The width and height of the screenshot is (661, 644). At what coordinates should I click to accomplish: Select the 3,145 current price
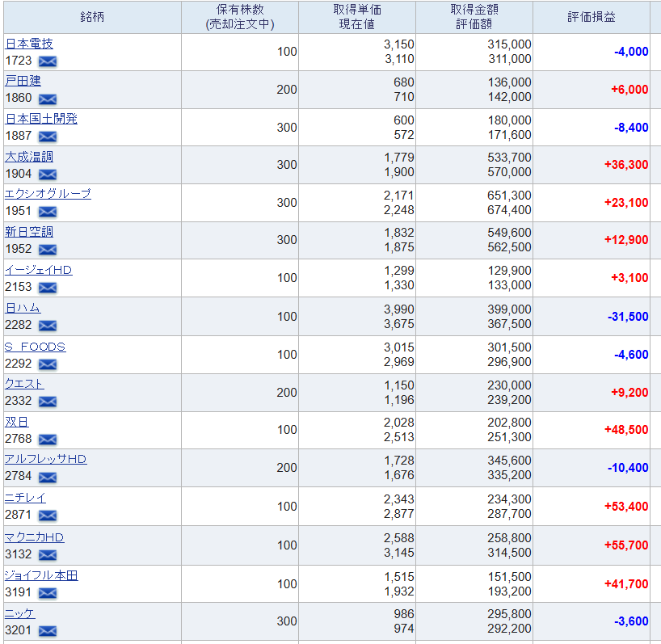[399, 553]
